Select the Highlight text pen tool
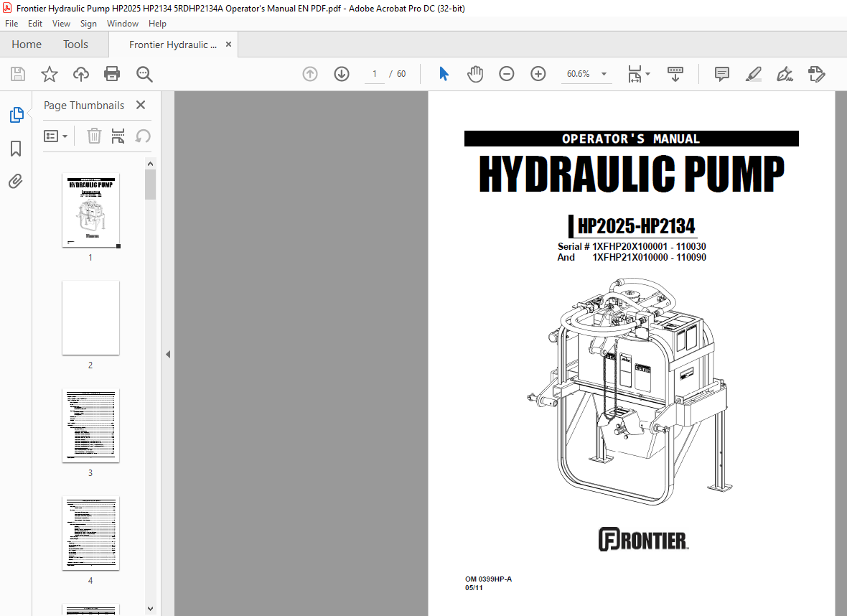The height and width of the screenshot is (616, 847). tap(754, 74)
